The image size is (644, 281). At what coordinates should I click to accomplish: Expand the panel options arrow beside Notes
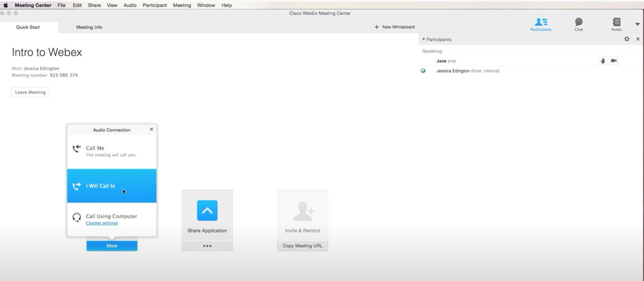click(637, 24)
